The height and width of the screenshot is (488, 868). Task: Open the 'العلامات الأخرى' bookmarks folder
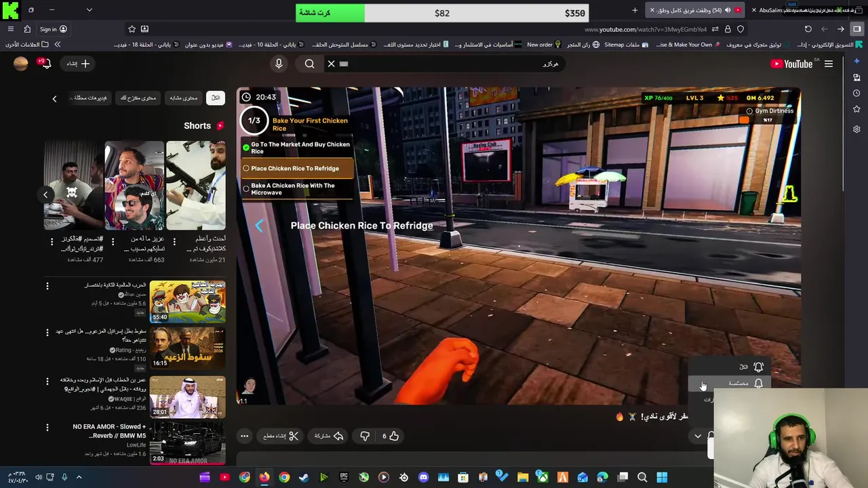click(27, 45)
